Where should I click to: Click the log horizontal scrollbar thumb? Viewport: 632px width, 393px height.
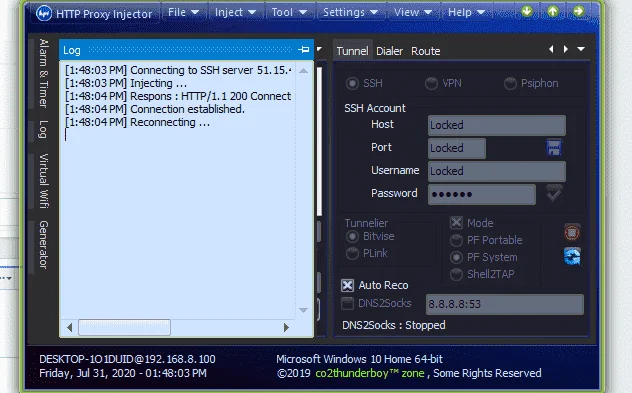124,327
